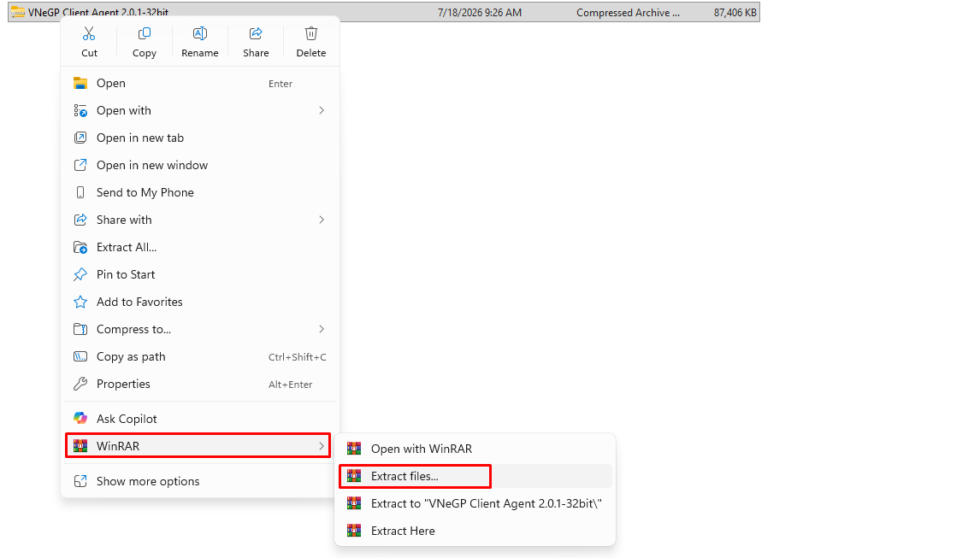Viewport: 980px width, 558px height.
Task: Click the zip archive icon of VNeGP file
Action: [x=17, y=13]
